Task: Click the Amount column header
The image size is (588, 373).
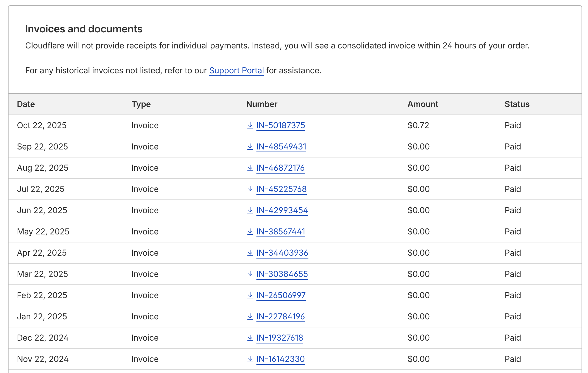Action: click(423, 104)
